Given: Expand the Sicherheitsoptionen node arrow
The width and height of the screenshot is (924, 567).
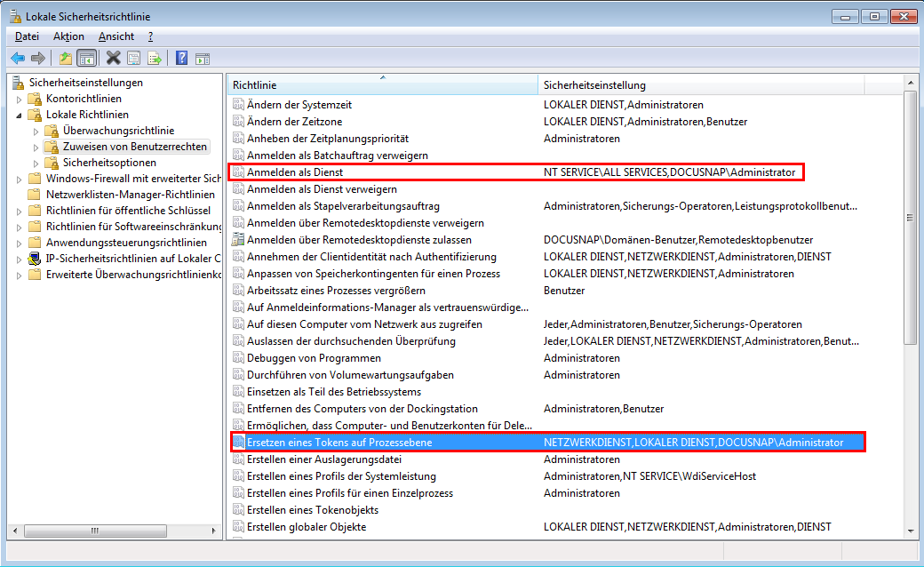Looking at the screenshot, I should coord(36,163).
